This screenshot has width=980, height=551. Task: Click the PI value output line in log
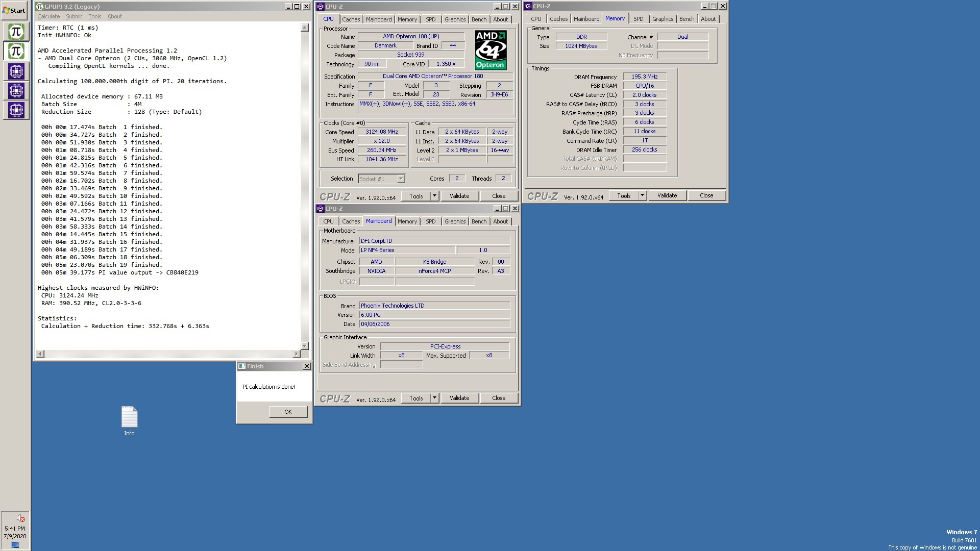(120, 272)
